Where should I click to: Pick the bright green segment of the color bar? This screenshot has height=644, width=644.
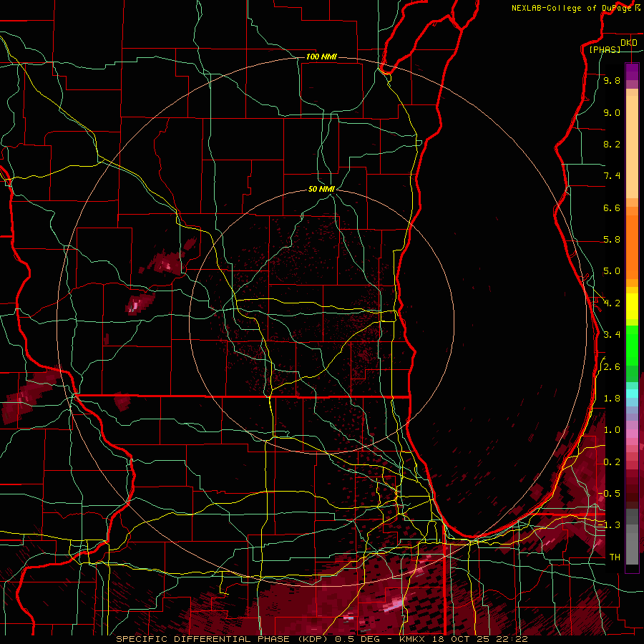(x=632, y=344)
